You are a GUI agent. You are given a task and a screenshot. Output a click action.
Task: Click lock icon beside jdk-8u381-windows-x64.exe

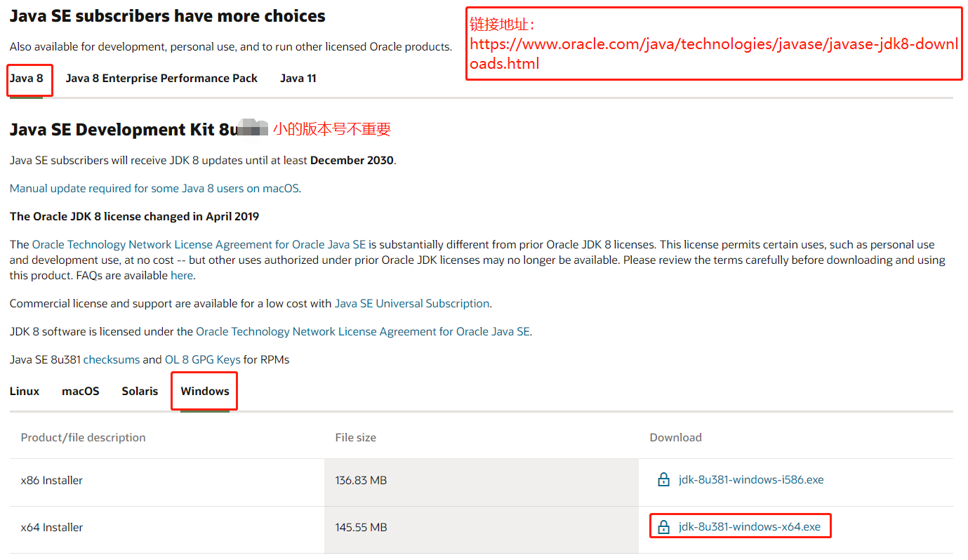point(663,527)
